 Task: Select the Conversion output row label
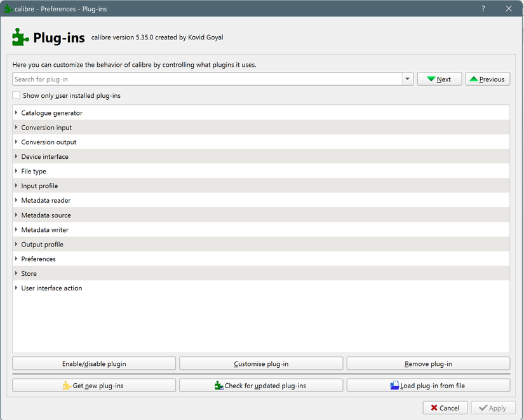49,142
